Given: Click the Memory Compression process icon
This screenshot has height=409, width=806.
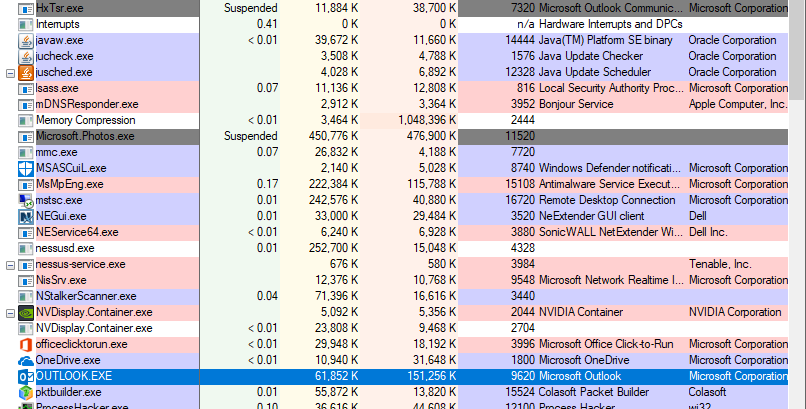Looking at the screenshot, I should [26, 121].
